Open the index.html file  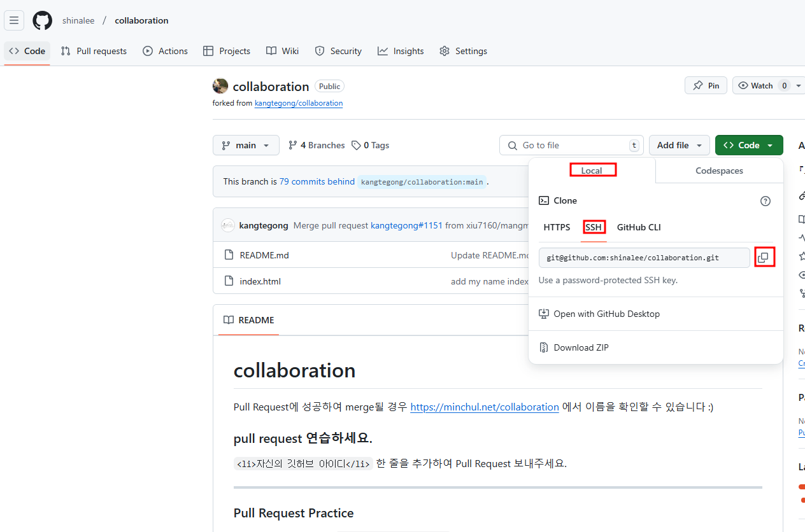tap(260, 281)
